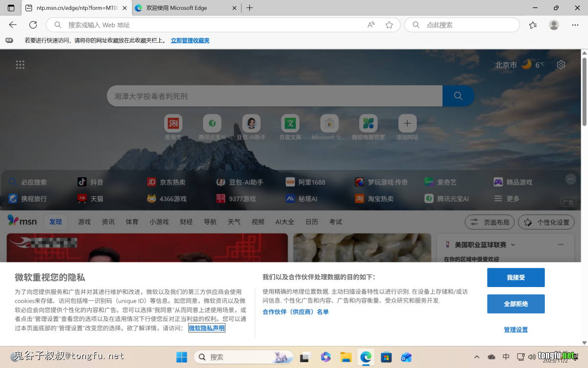Add page to favorites star icon
The image size is (588, 368).
(389, 25)
